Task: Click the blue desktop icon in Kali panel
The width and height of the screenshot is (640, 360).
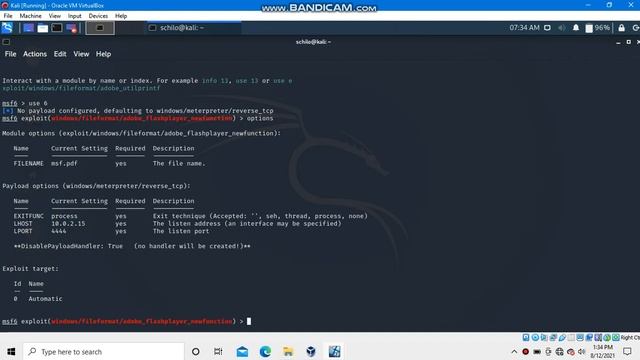Action: click(x=29, y=28)
